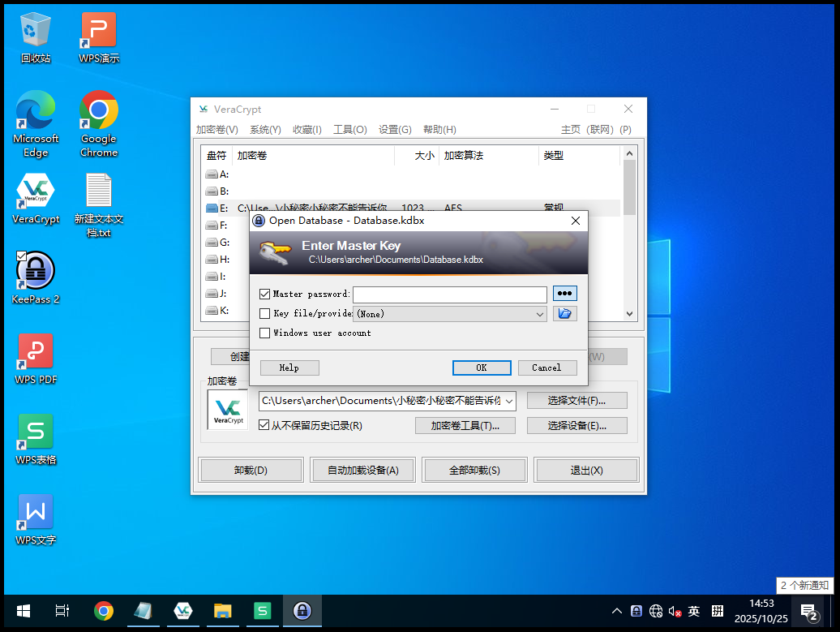This screenshot has width=840, height=632.
Task: Click the down arrow of drive list scrollbar
Action: tap(630, 314)
